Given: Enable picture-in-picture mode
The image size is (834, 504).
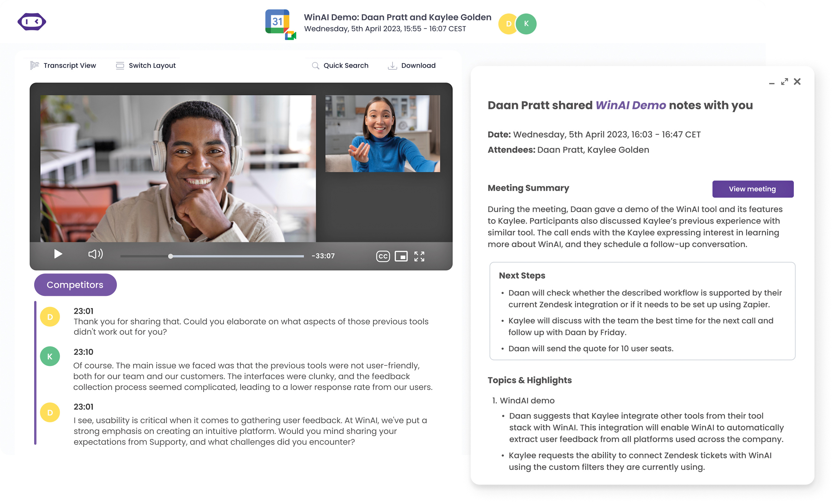Looking at the screenshot, I should coord(401,256).
